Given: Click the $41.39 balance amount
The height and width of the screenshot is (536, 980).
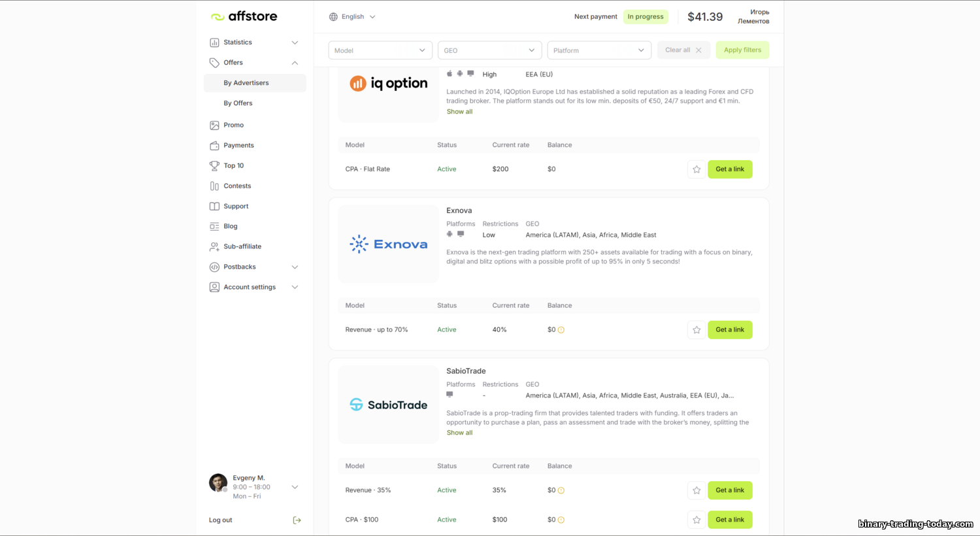Looking at the screenshot, I should pyautogui.click(x=705, y=17).
